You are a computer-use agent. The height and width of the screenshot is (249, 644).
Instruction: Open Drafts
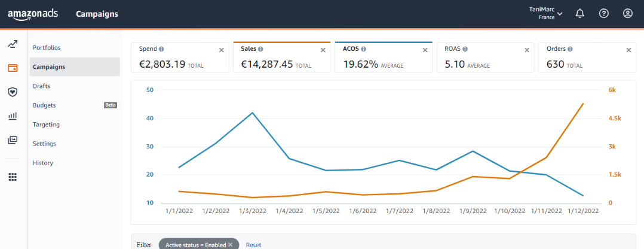[x=41, y=86]
